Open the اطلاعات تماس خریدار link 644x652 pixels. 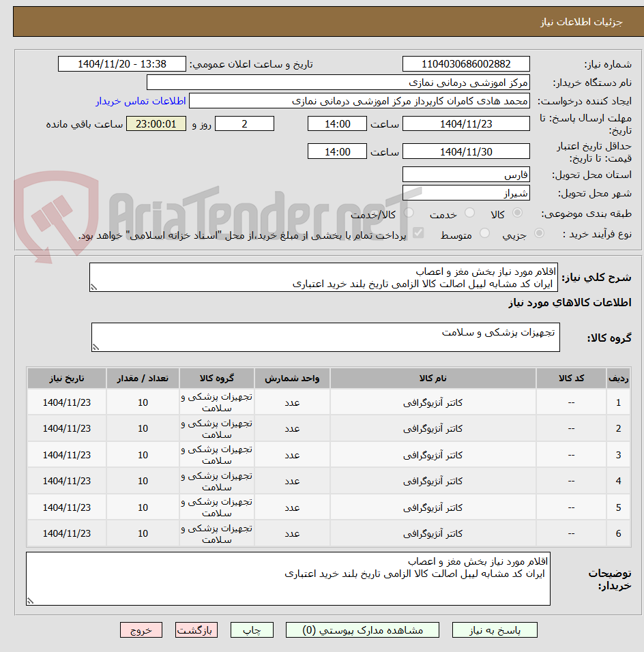pos(141,101)
